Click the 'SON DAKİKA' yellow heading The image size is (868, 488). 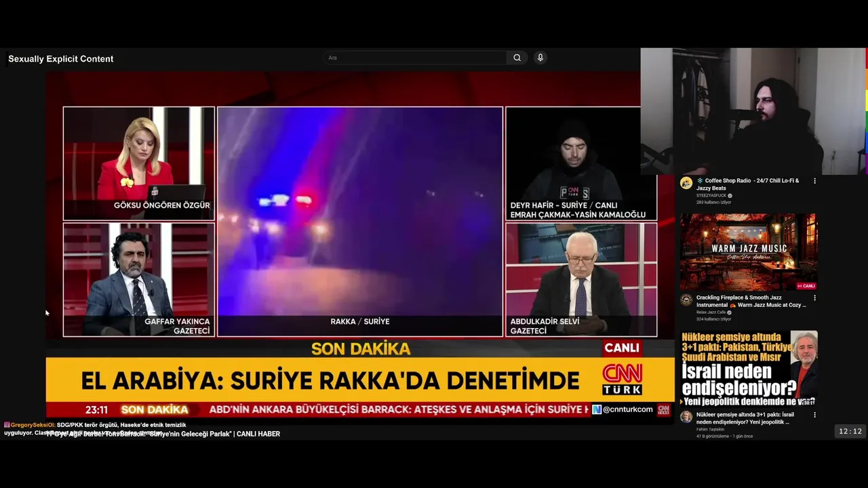(x=361, y=349)
